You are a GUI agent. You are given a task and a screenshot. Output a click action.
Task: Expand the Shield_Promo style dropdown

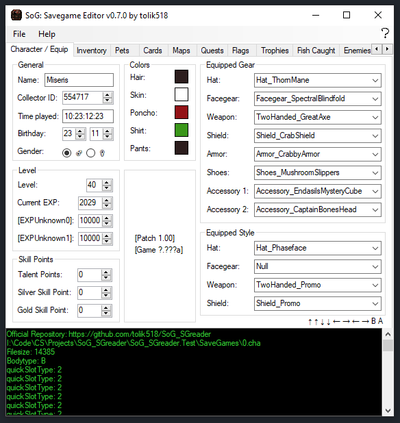pos(375,304)
